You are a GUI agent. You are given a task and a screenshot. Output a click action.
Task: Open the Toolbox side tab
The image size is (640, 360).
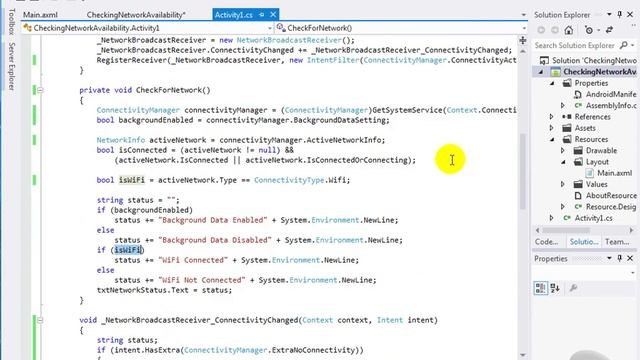pyautogui.click(x=12, y=21)
